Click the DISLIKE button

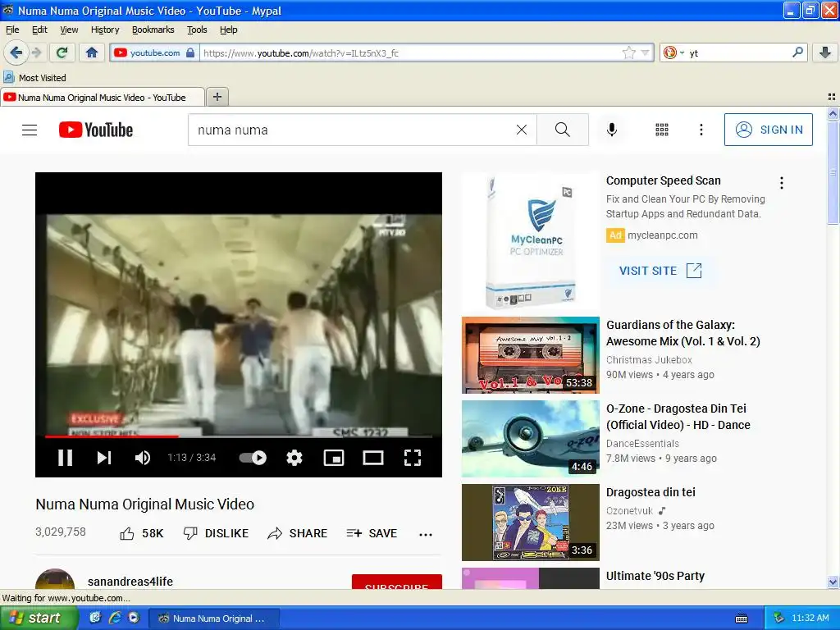coord(216,533)
